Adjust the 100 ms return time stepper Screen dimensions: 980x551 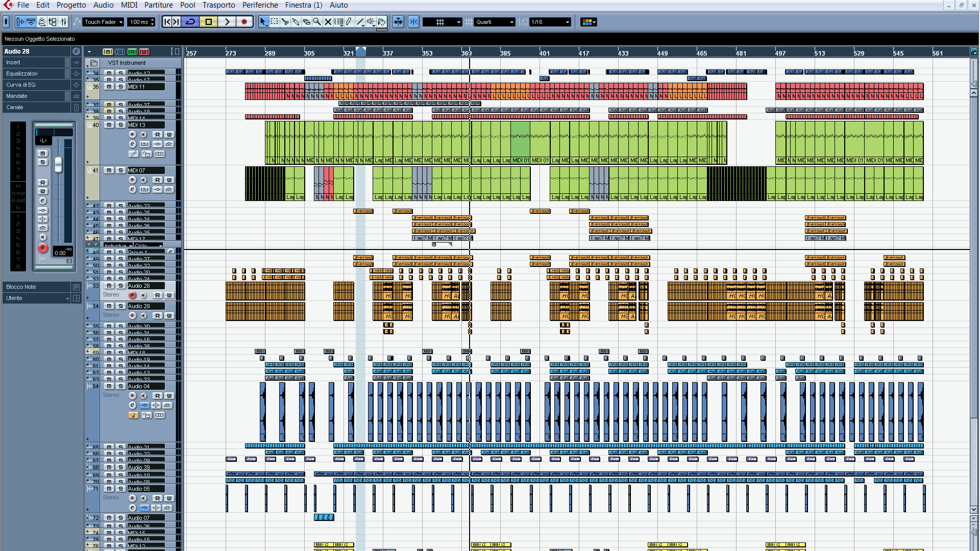pos(152,22)
